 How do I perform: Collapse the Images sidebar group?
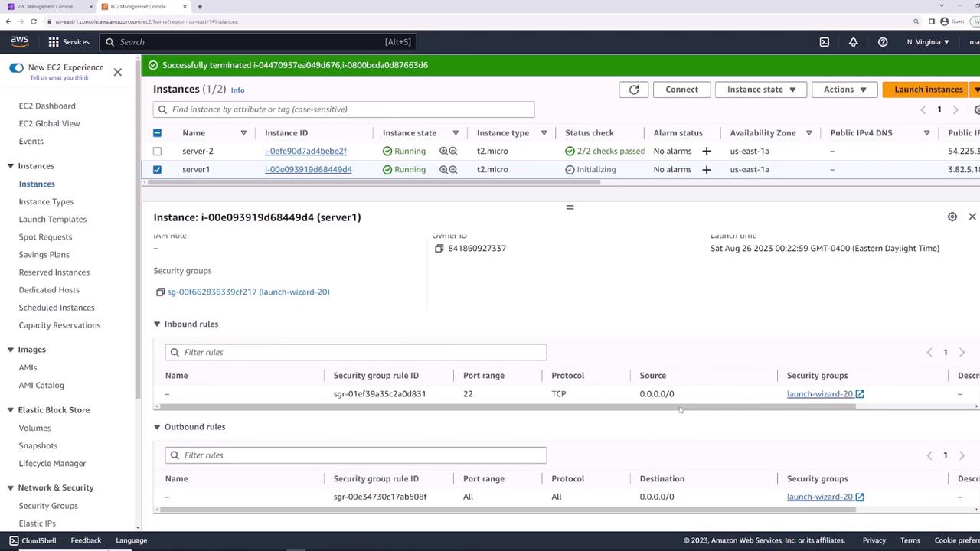[11, 350]
